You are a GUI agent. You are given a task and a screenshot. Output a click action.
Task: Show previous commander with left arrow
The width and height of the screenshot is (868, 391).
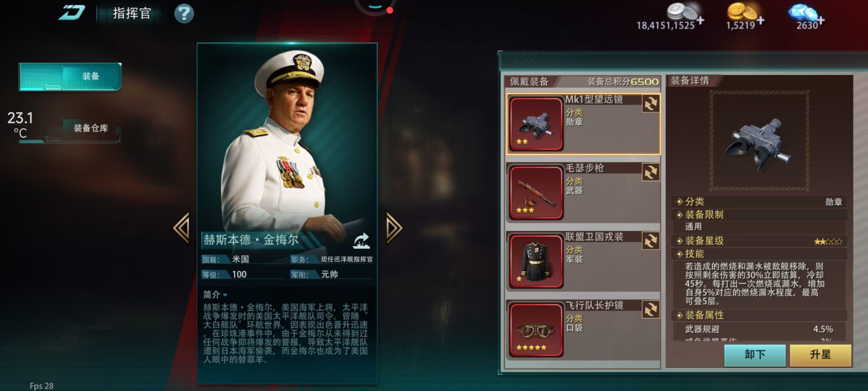(x=182, y=228)
